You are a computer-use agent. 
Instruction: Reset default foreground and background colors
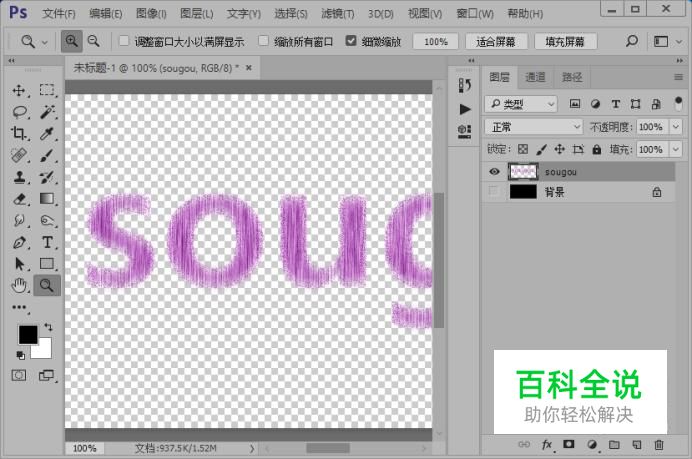(x=20, y=355)
